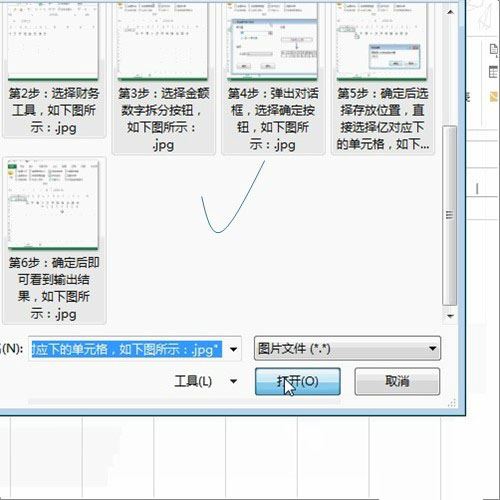Click the scrollbar up arrow in file list

click(450, 12)
